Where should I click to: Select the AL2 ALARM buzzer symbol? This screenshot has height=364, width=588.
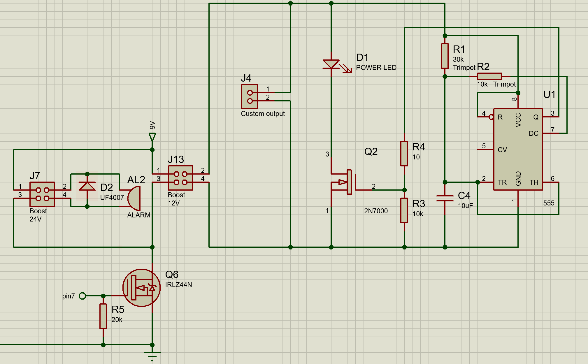tap(134, 198)
